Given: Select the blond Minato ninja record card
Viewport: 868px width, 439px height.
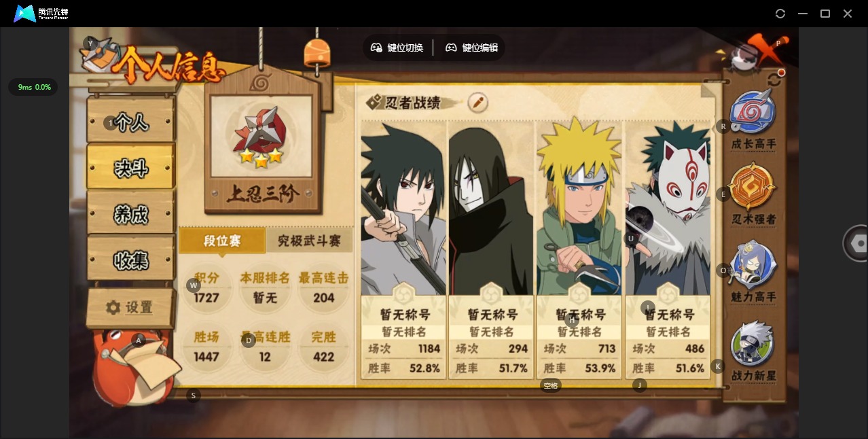Looking at the screenshot, I should tap(579, 249).
